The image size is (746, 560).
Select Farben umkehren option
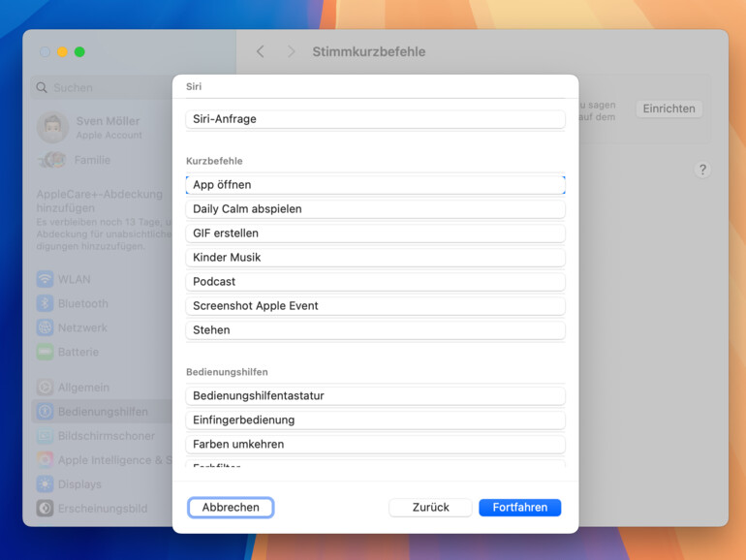click(375, 445)
